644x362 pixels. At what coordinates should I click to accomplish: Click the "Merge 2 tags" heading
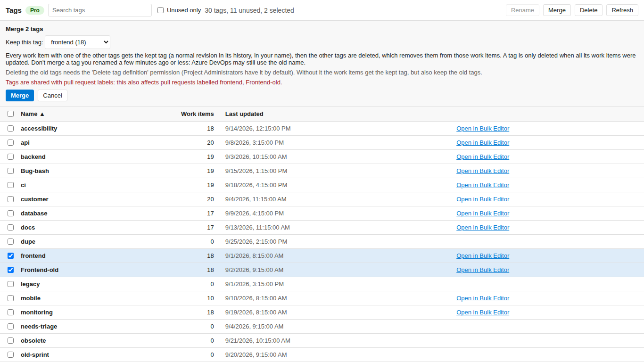click(x=25, y=29)
